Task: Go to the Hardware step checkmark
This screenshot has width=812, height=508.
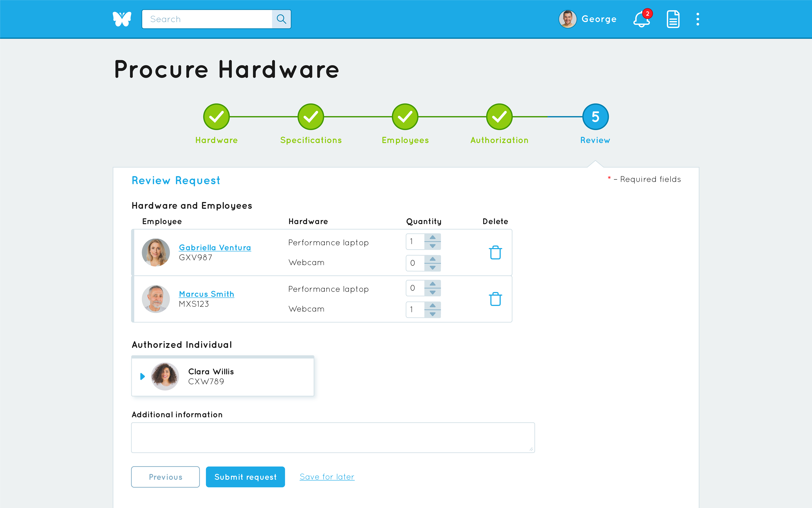Action: tap(216, 117)
